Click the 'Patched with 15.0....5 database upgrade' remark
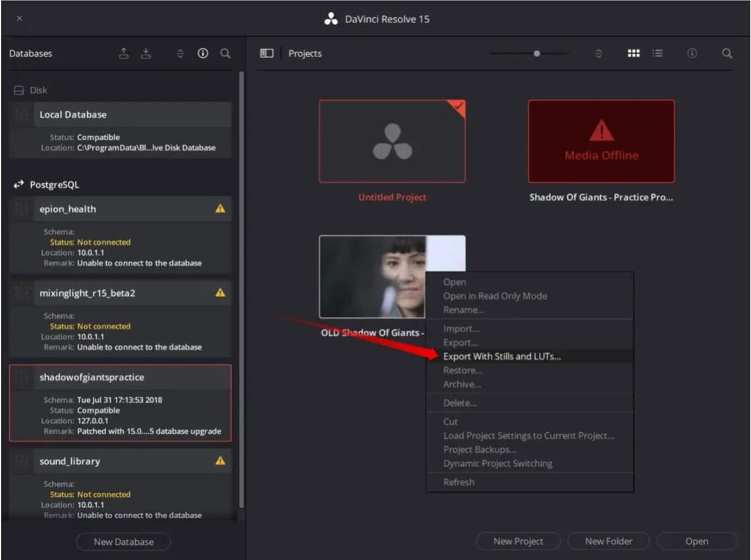Viewport: 751px width, 560px height. point(149,431)
